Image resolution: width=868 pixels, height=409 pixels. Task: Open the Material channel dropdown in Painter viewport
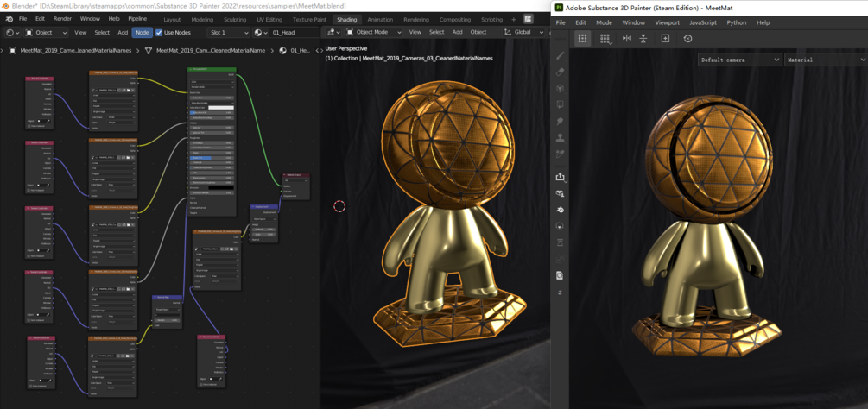[x=826, y=60]
